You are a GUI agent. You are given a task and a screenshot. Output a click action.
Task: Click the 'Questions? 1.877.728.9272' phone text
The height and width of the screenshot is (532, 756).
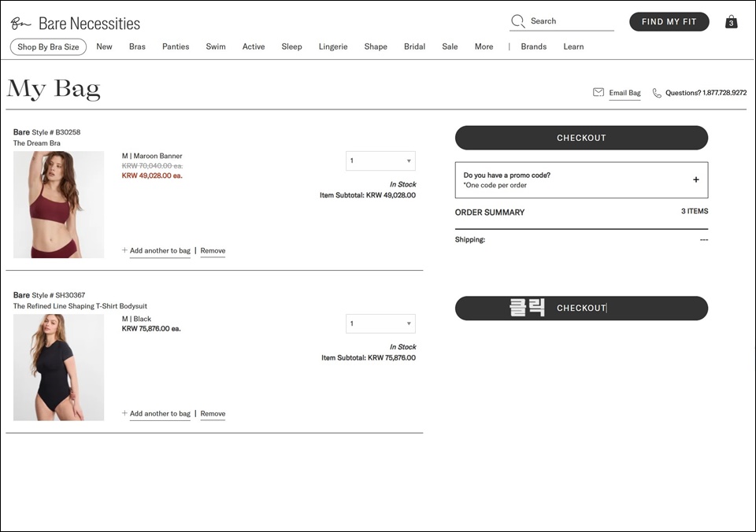tap(706, 93)
